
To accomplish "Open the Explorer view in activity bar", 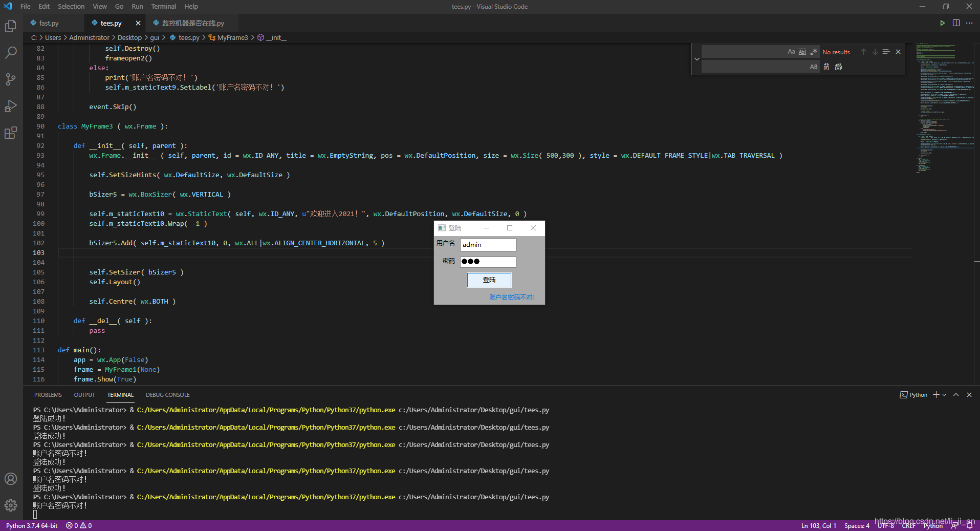I will (11, 26).
